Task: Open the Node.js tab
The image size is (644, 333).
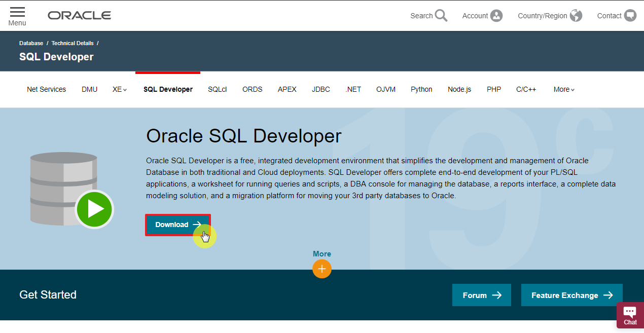Action: (459, 89)
